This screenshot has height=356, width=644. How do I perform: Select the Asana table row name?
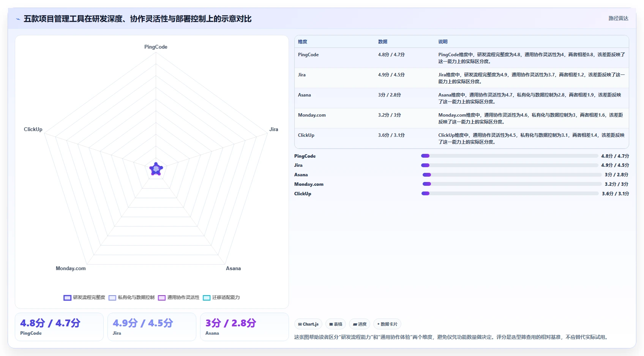[305, 95]
